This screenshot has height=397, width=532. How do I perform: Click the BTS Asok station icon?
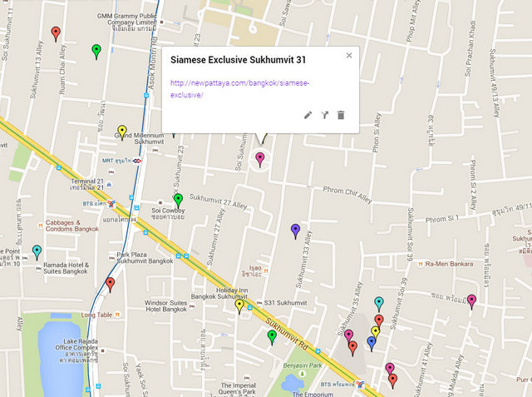(x=111, y=204)
